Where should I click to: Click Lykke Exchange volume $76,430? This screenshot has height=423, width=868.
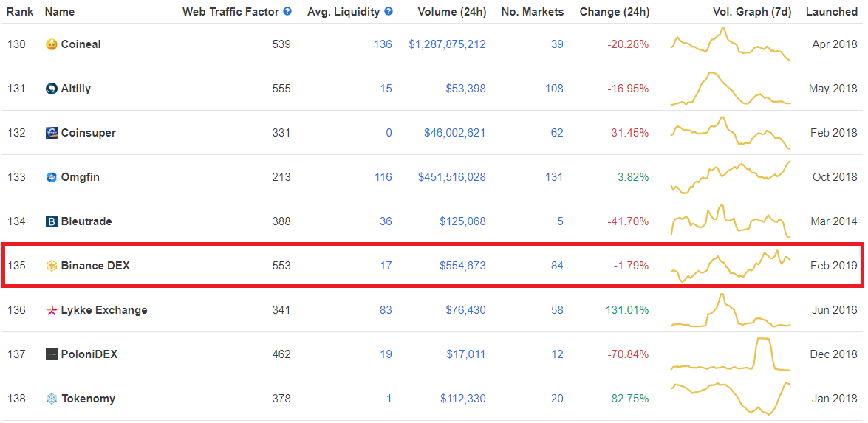tap(465, 310)
